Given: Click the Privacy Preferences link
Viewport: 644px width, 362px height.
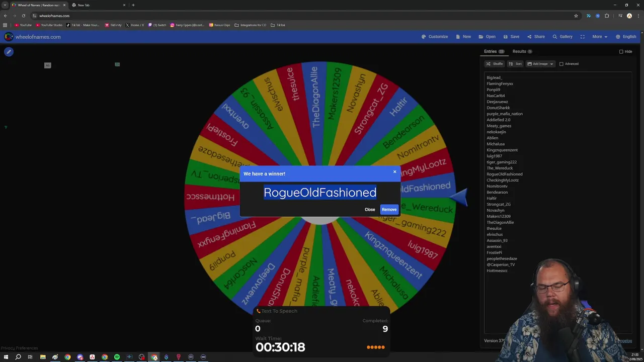Looking at the screenshot, I should pyautogui.click(x=19, y=348).
